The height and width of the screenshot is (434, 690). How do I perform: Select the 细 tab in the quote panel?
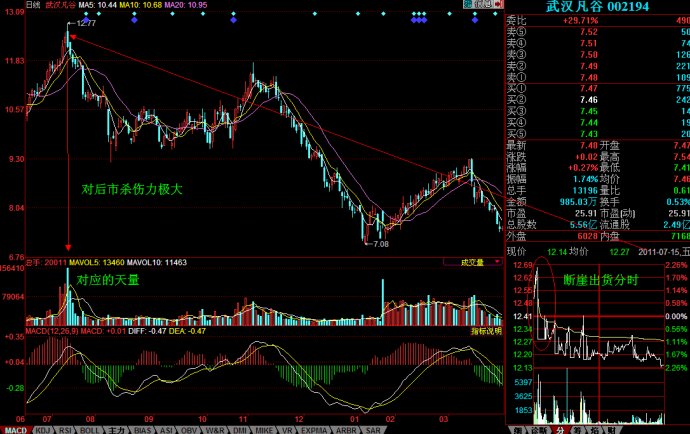point(518,430)
